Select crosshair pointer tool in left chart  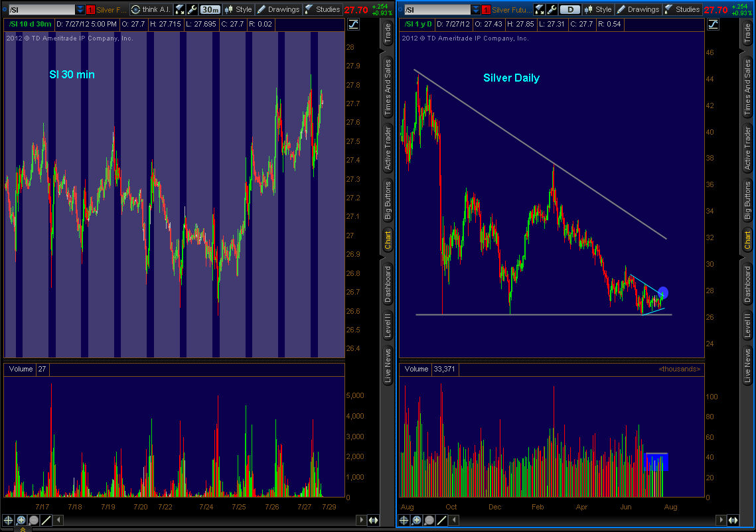9,520
